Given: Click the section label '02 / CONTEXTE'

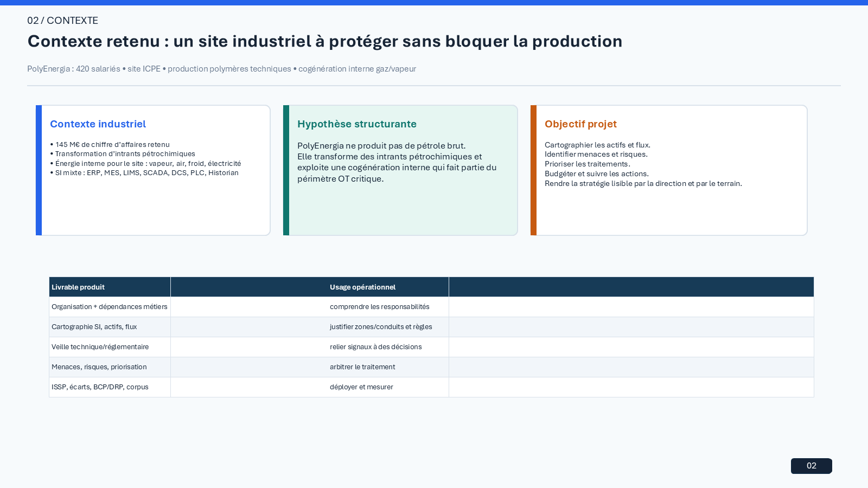Looking at the screenshot, I should 63,21.
